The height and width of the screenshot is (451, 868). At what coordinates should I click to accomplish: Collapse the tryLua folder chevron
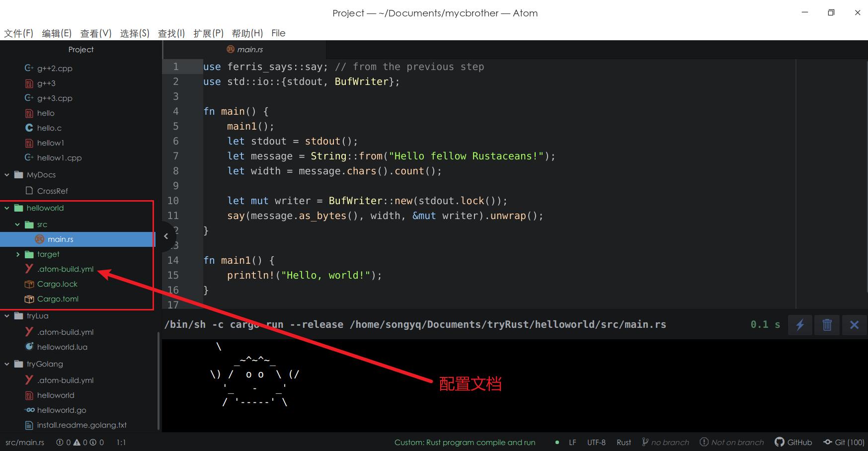coord(7,315)
